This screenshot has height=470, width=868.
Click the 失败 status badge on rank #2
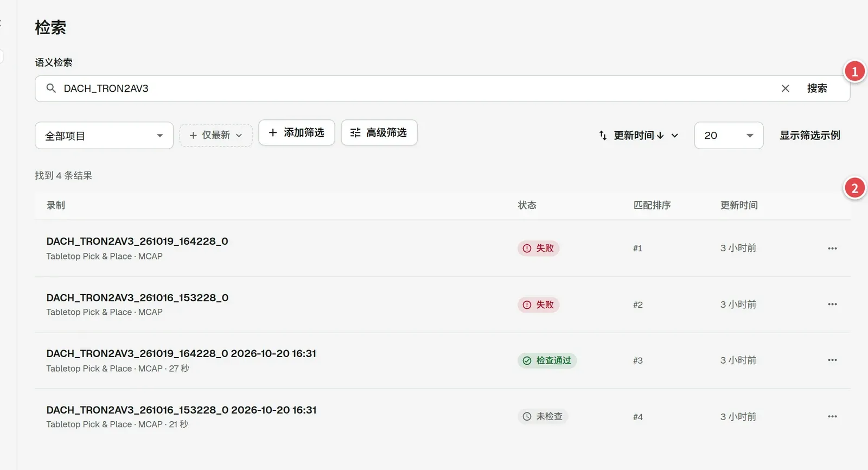[x=538, y=304]
